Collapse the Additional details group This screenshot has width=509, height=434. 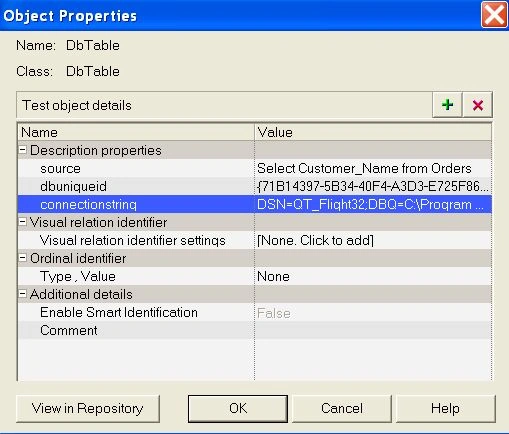(x=22, y=294)
